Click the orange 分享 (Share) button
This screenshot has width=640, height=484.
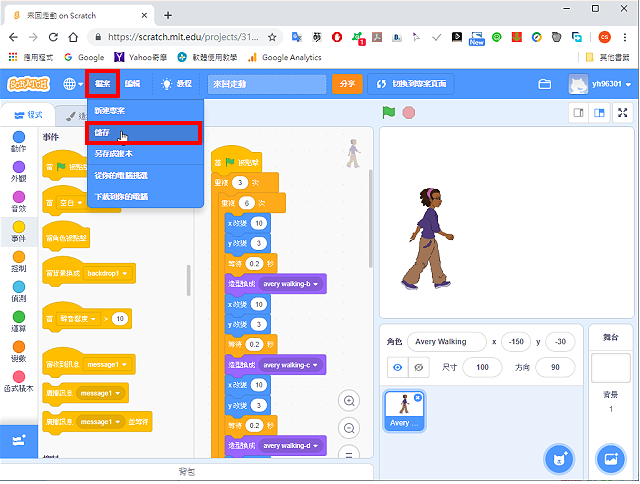click(347, 84)
